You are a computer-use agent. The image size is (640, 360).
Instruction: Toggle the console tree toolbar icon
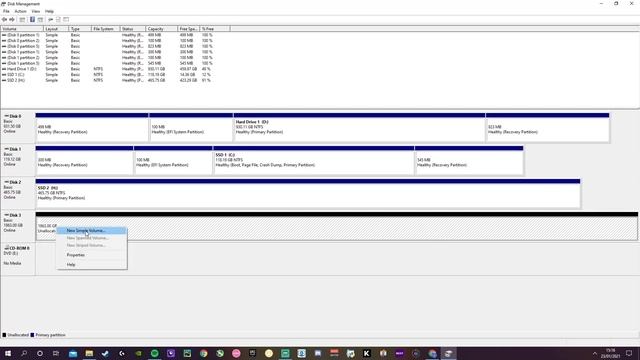click(x=22, y=20)
